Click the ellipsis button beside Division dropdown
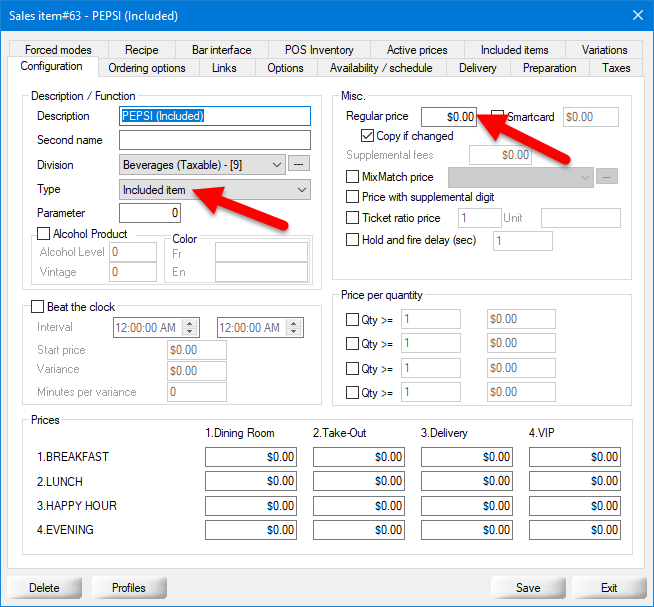Viewport: 654px width, 607px height. [x=298, y=164]
